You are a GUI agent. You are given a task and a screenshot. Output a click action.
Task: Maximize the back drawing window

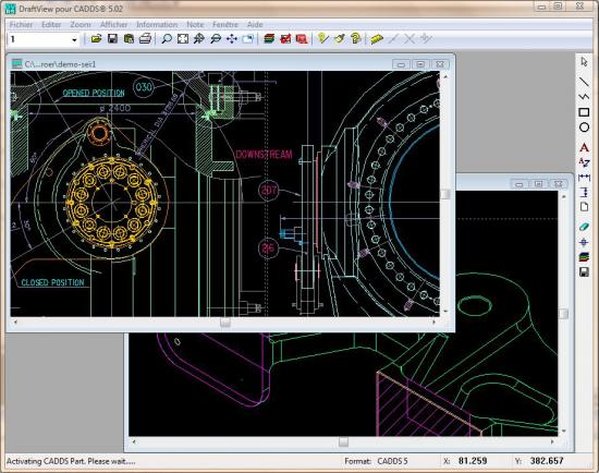point(539,184)
